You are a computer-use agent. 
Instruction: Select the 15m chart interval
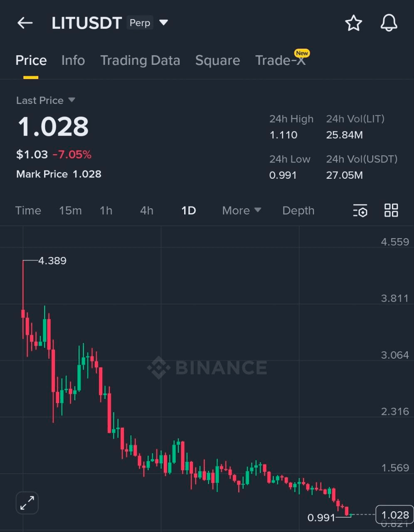(70, 211)
